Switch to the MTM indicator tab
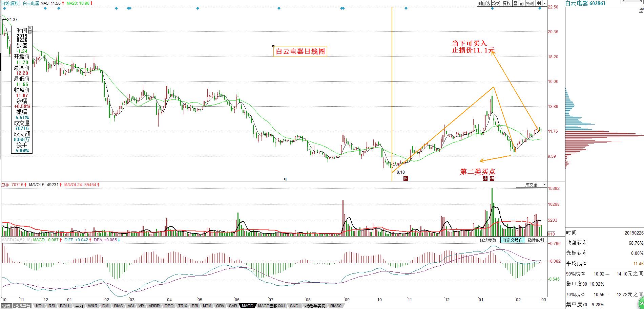 click(x=207, y=306)
